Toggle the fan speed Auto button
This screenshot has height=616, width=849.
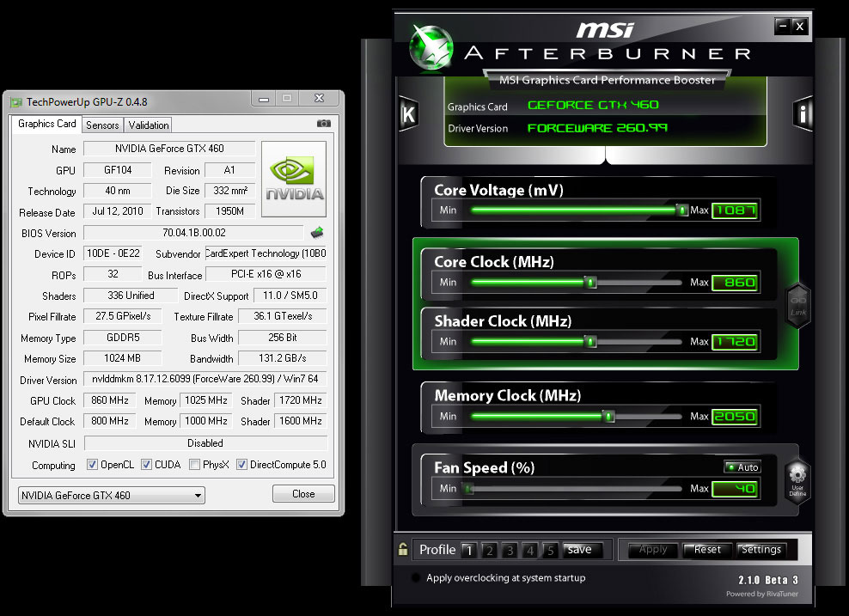coord(742,467)
